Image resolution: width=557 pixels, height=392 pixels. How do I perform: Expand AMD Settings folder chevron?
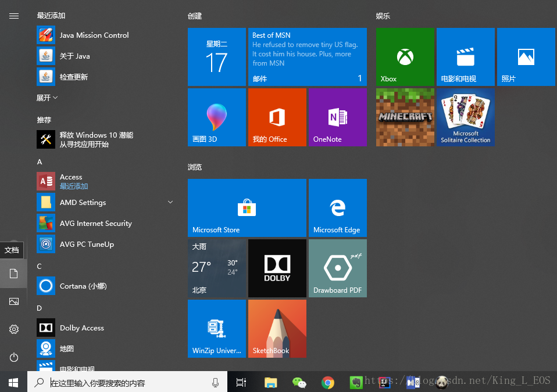pos(170,202)
